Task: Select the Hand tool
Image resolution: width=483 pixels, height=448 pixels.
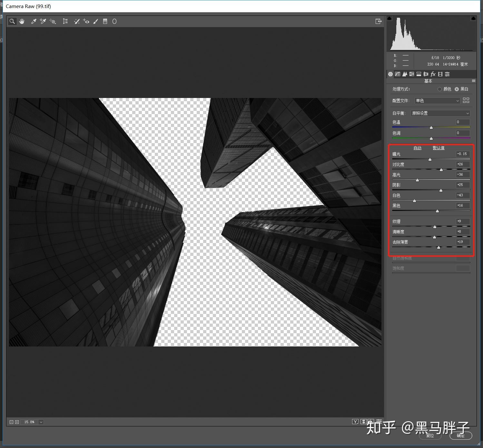Action: 22,21
